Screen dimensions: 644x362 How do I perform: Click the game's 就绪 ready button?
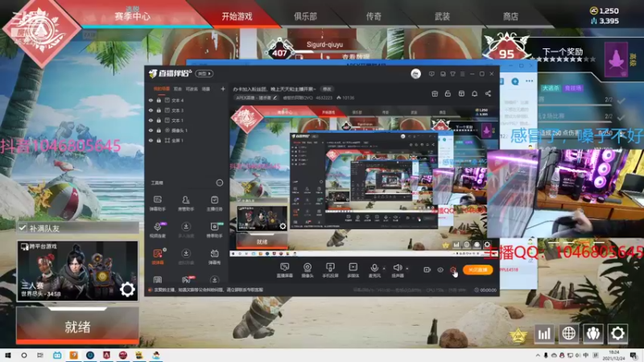pyautogui.click(x=77, y=326)
